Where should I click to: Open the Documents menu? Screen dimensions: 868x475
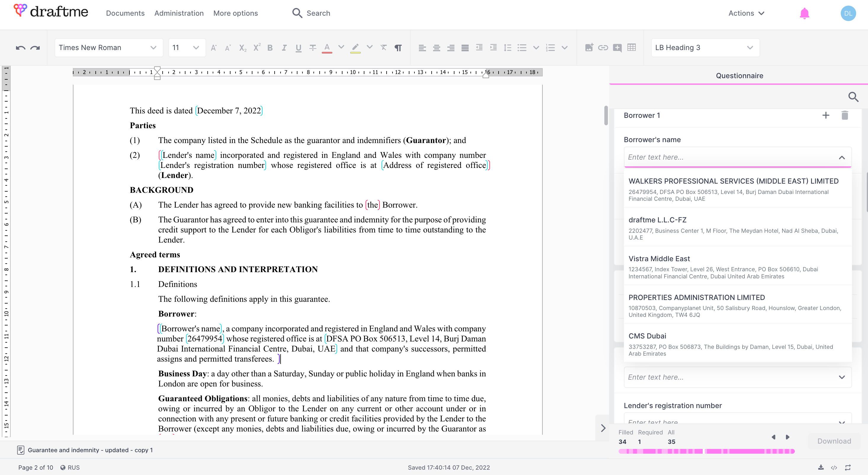pos(125,14)
